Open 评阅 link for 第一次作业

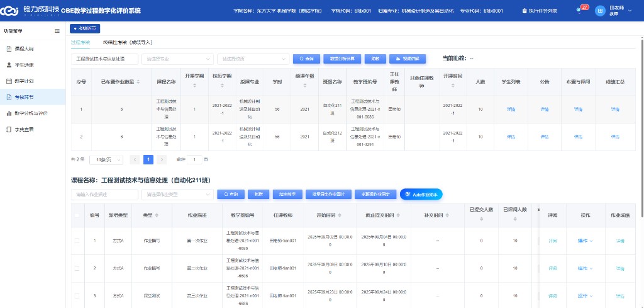pos(552,241)
